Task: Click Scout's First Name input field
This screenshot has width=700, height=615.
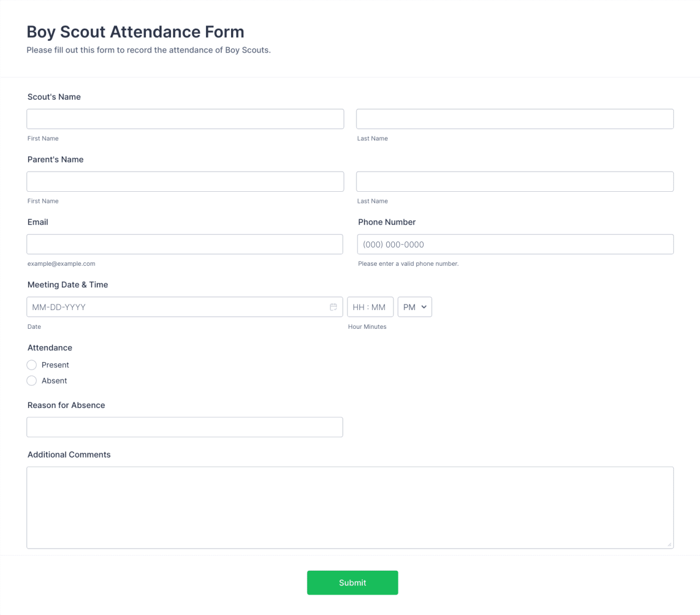Action: click(x=185, y=118)
